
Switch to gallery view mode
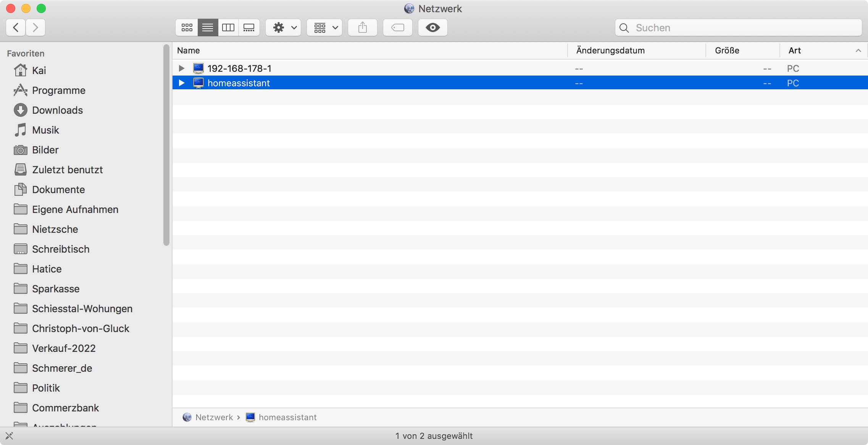point(249,27)
